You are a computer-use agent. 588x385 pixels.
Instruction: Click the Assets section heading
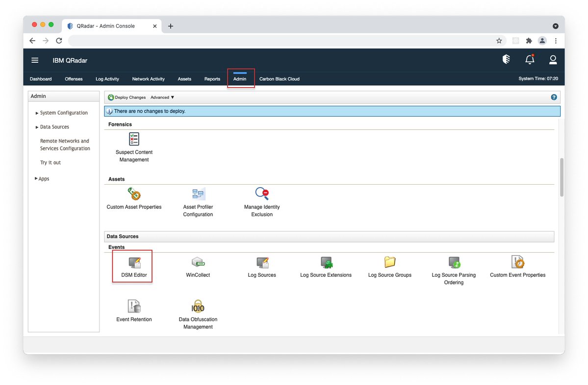(x=116, y=179)
